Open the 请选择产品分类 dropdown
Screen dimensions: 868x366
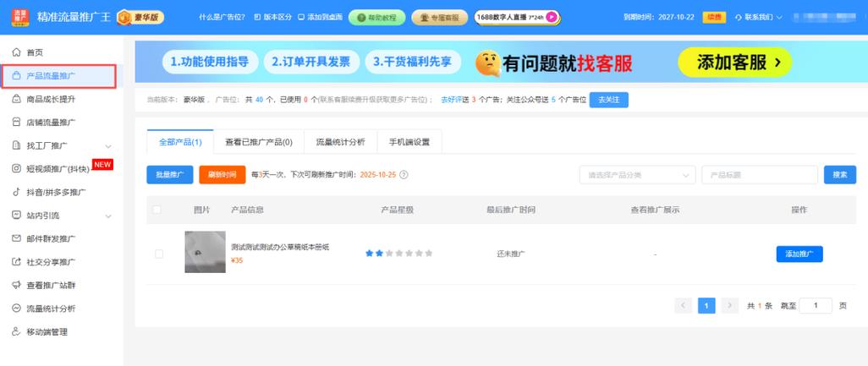point(637,175)
